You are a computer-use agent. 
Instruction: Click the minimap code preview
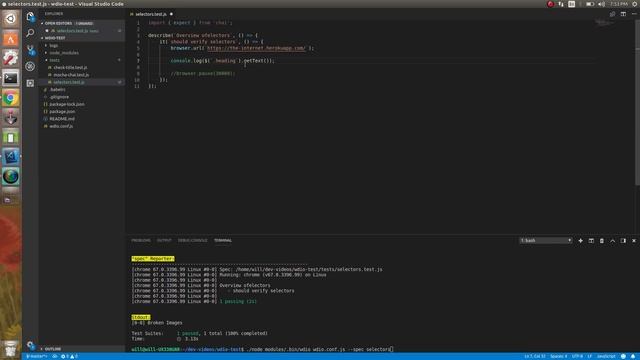point(604,23)
